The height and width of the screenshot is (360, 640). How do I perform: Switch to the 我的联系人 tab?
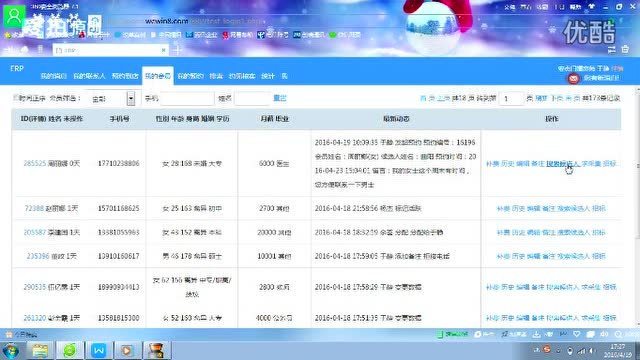click(x=89, y=76)
